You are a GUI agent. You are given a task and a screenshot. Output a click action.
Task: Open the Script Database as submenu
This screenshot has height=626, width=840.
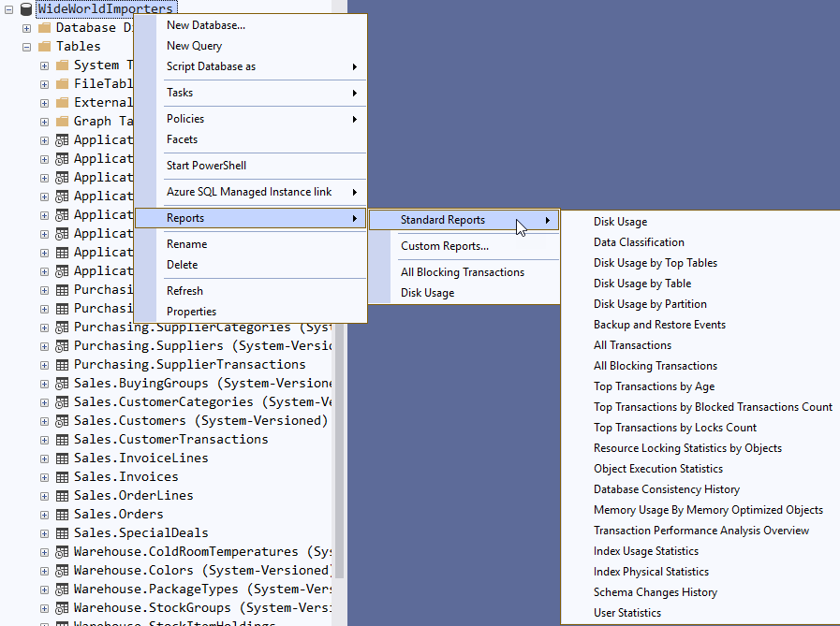(251, 66)
